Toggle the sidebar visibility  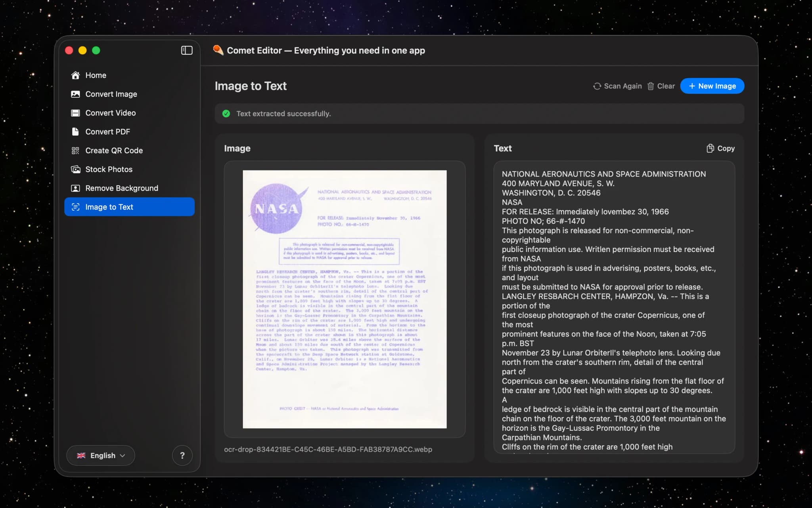pyautogui.click(x=186, y=50)
